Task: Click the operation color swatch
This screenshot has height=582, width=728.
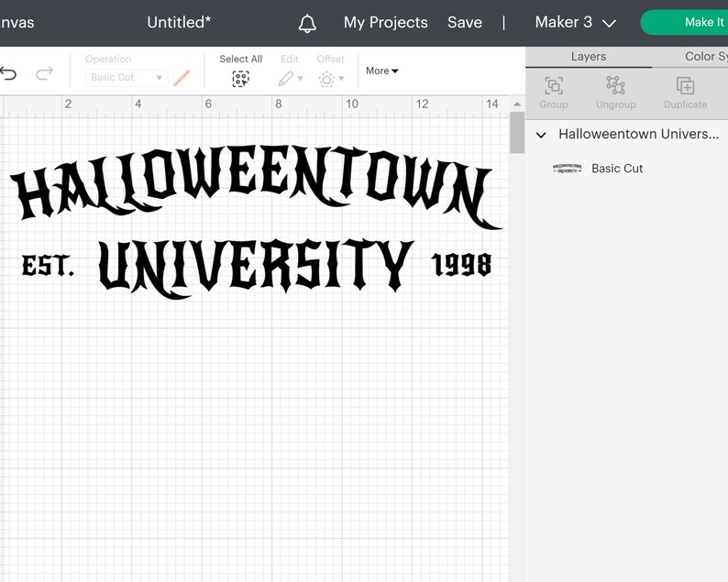Action: (182, 78)
